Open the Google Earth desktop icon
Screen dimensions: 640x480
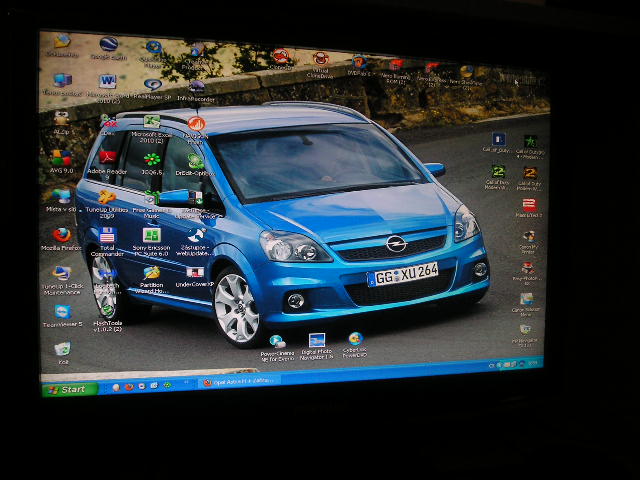point(107,46)
